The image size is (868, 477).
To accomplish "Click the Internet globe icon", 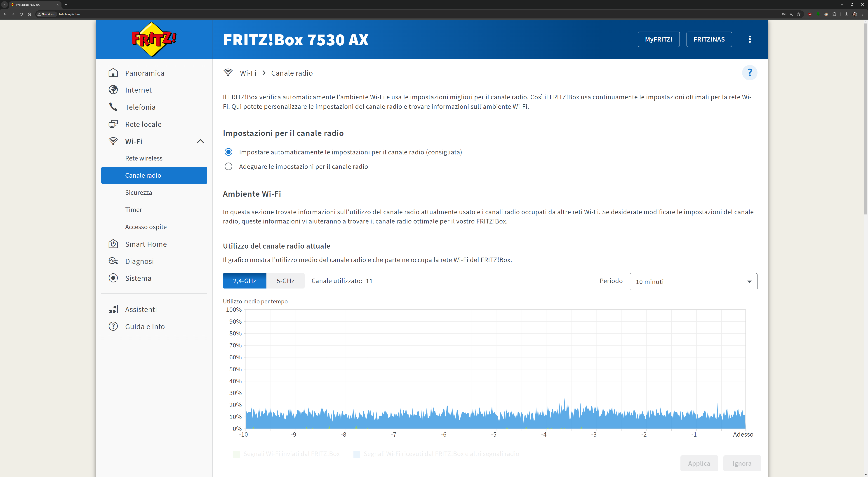I will (x=113, y=90).
